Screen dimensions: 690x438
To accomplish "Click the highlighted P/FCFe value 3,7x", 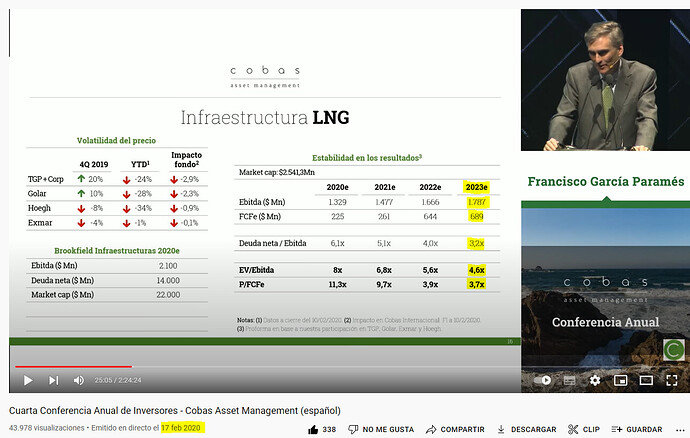I will coord(477,285).
